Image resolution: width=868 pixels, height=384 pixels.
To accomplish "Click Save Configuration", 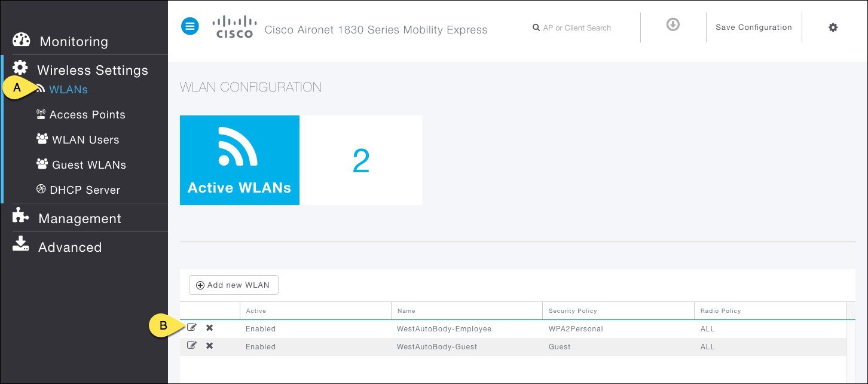I will point(753,28).
